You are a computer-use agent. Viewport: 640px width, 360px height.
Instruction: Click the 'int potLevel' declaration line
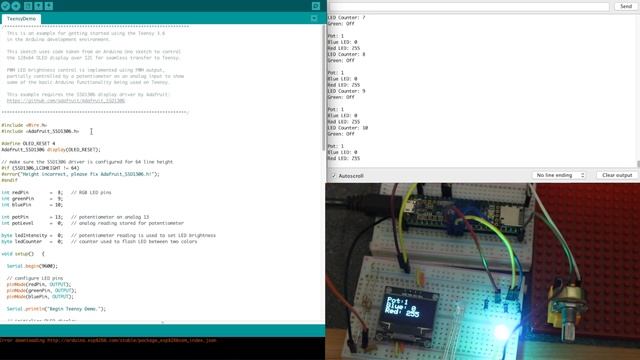(x=93, y=223)
